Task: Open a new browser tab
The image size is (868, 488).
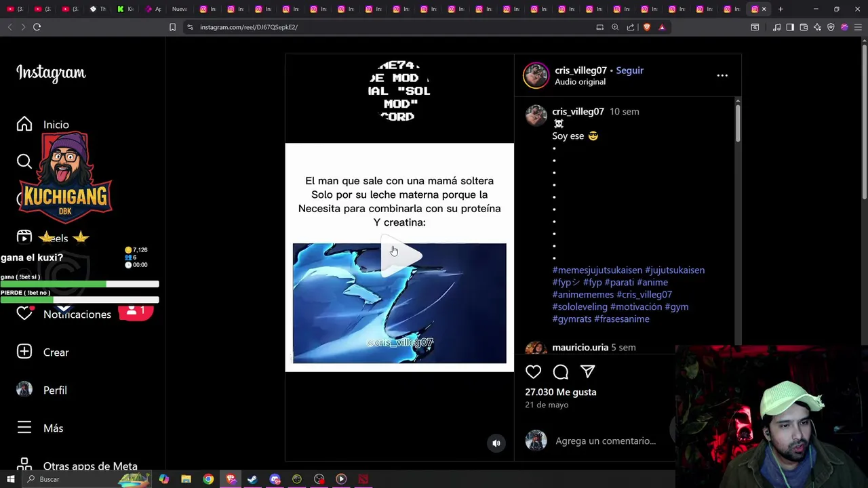Action: [781, 9]
